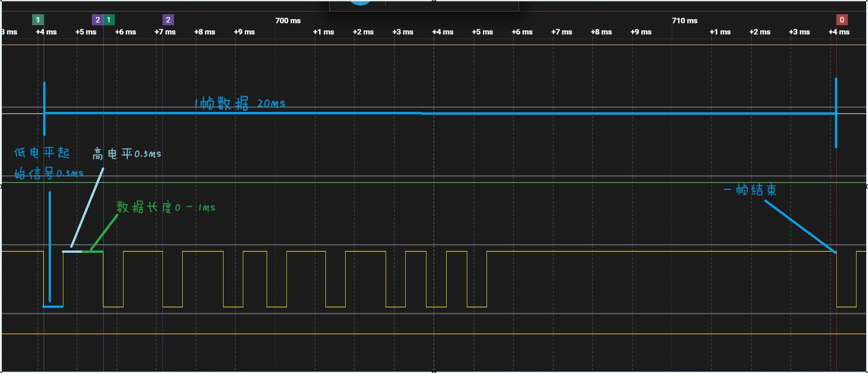This screenshot has width=868, height=373.
Task: Click the blue circular button at top
Action: 360,2
